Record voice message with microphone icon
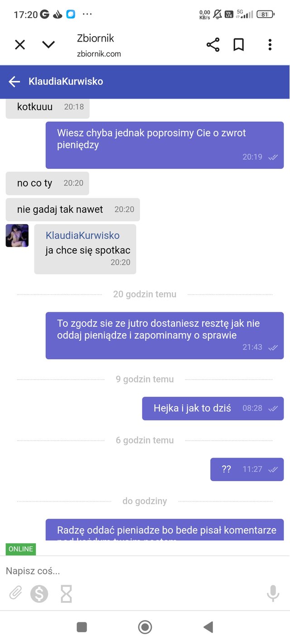 click(273, 593)
